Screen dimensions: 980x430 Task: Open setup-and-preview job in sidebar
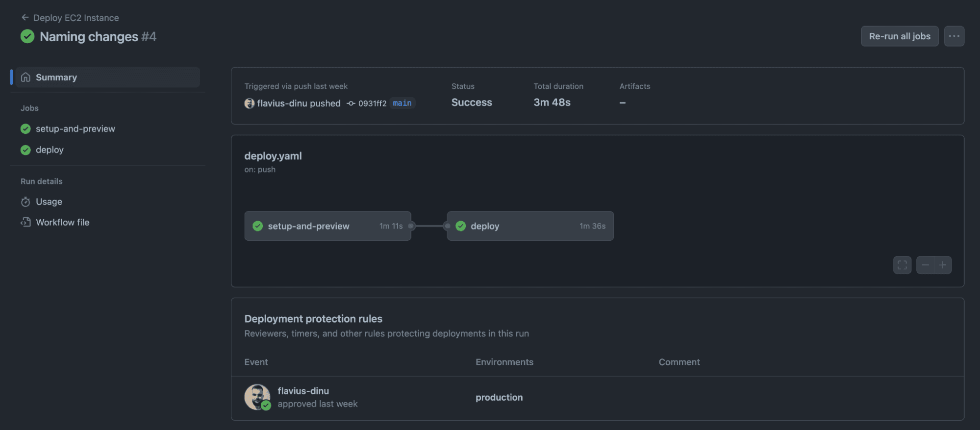(x=75, y=129)
